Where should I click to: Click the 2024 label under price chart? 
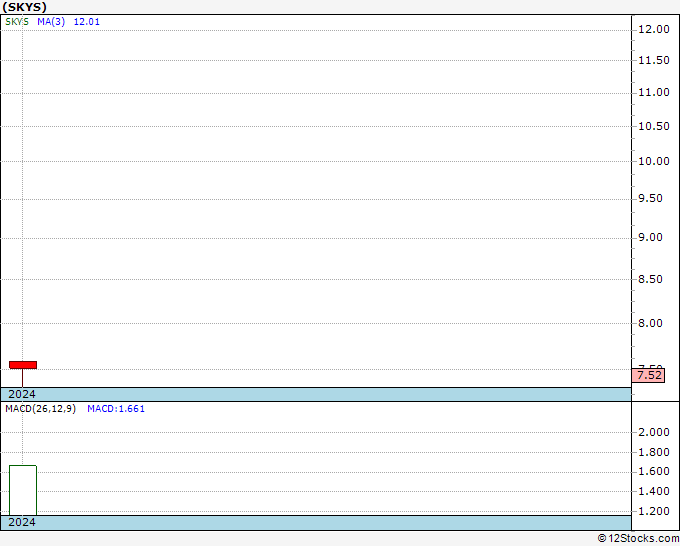22,394
